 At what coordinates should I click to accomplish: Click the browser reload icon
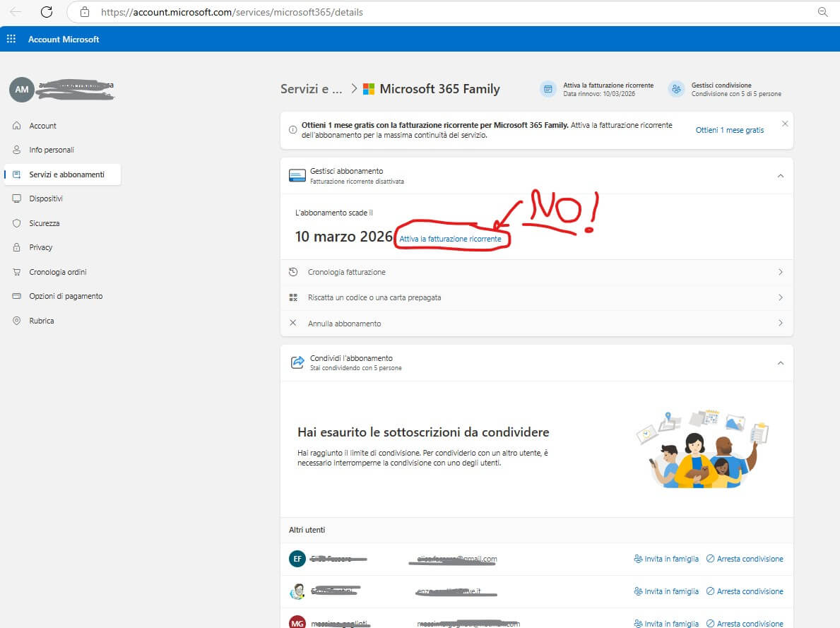(47, 12)
